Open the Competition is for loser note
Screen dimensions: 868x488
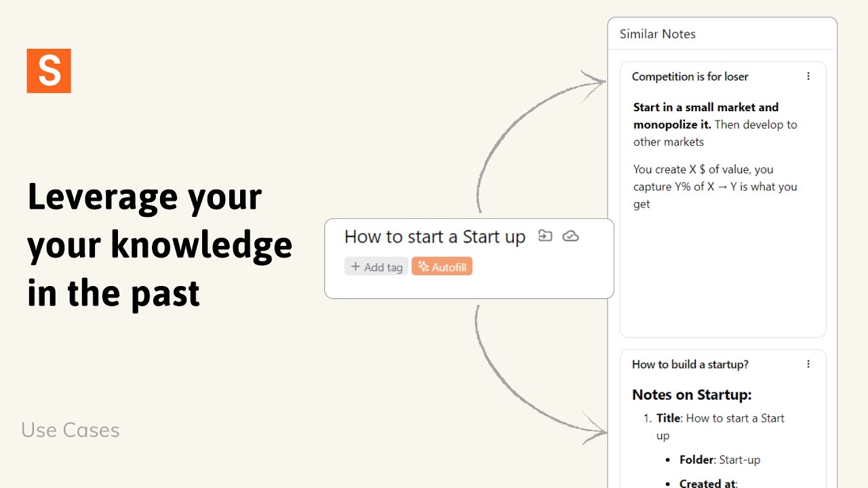(690, 77)
